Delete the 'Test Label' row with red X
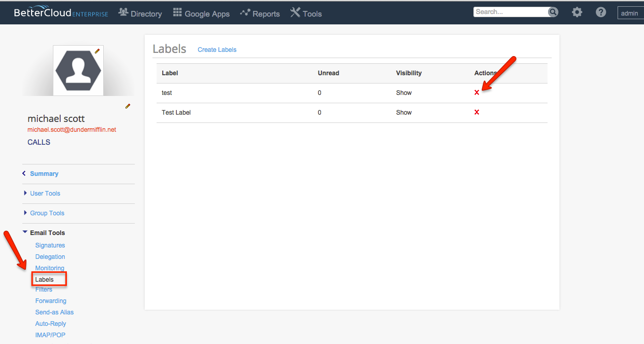This screenshot has height=344, width=644. coord(477,112)
